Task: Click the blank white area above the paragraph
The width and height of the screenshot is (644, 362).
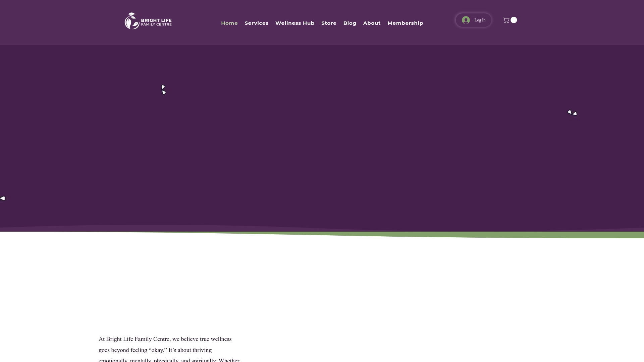Action: 322,285
